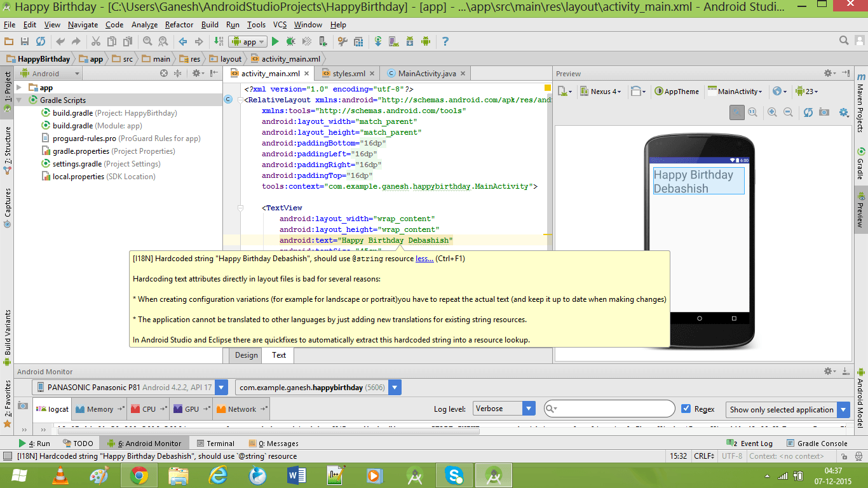Uncheck the Regex checkbox
The height and width of the screenshot is (488, 868).
(686, 409)
